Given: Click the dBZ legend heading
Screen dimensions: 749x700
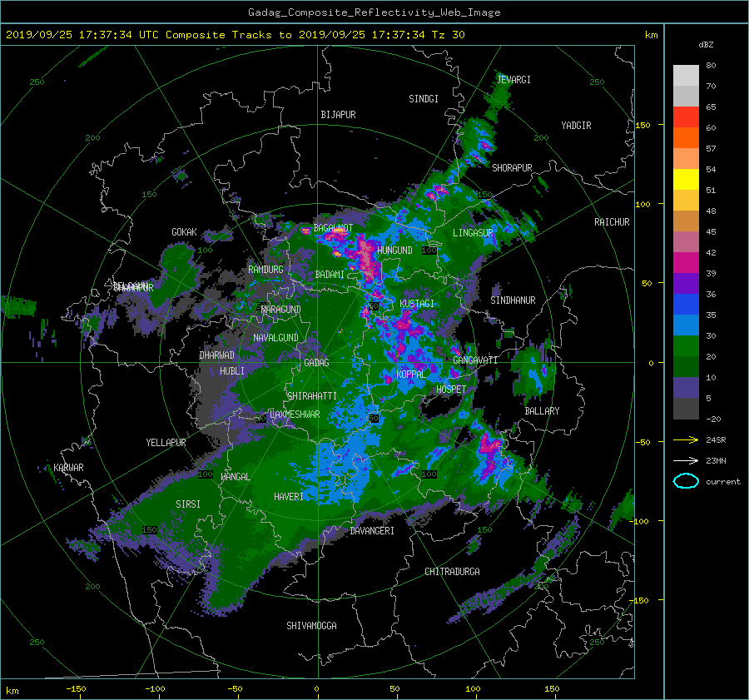Looking at the screenshot, I should coord(706,45).
